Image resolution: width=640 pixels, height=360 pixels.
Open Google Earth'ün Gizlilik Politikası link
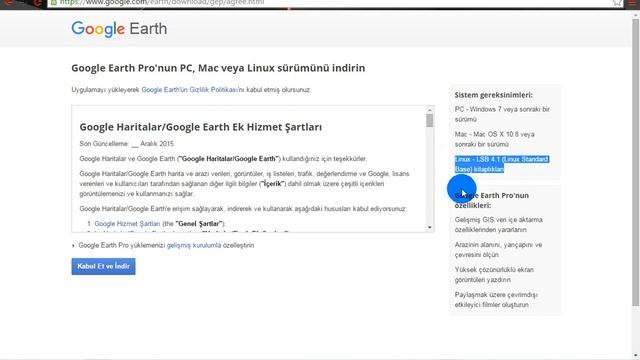(190, 90)
